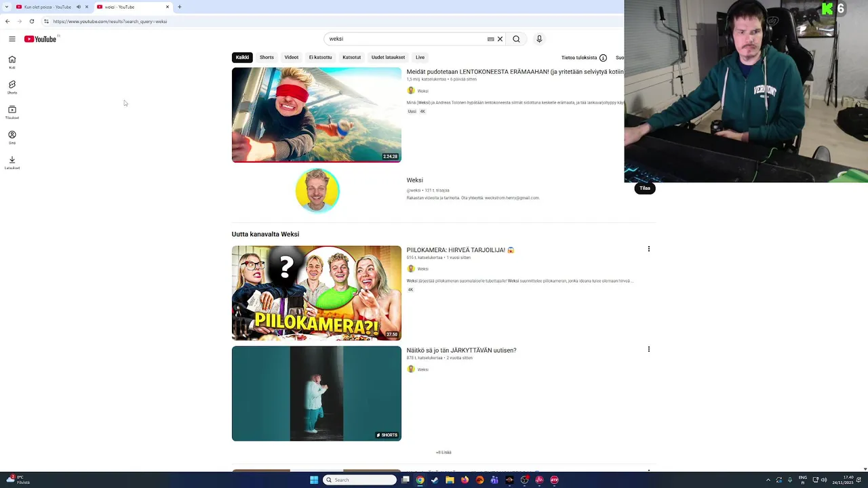Screen dimensions: 868x488
Task: Open more options for PIILOKAMERA video
Action: [x=648, y=249]
